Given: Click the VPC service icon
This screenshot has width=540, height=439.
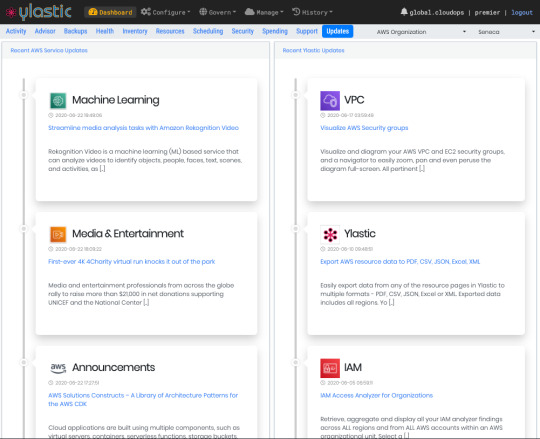Looking at the screenshot, I should (x=330, y=101).
